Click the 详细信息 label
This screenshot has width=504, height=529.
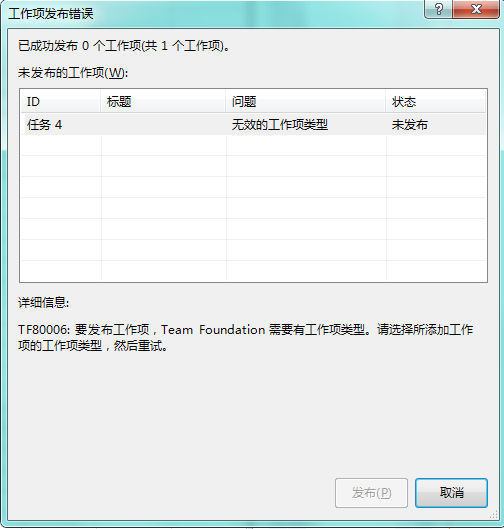44,302
